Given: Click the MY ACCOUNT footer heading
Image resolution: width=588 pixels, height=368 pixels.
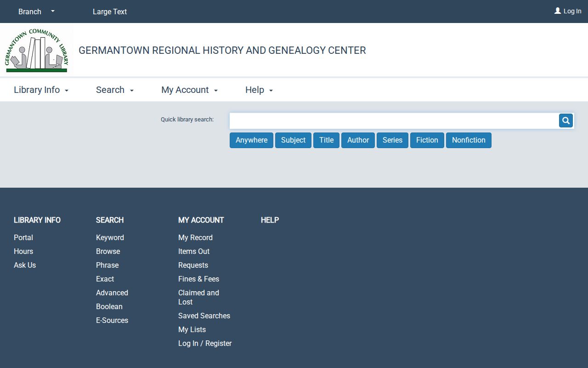Looking at the screenshot, I should [x=201, y=220].
